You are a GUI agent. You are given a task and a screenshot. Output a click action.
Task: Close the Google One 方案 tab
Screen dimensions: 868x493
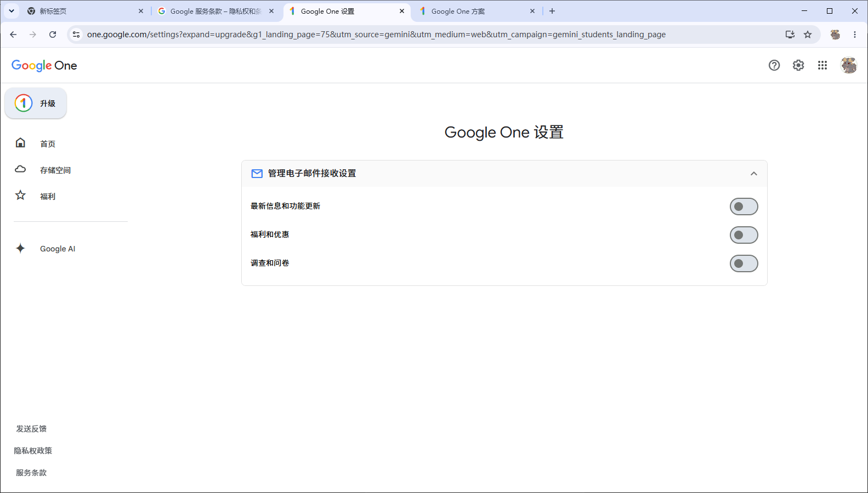tap(532, 11)
